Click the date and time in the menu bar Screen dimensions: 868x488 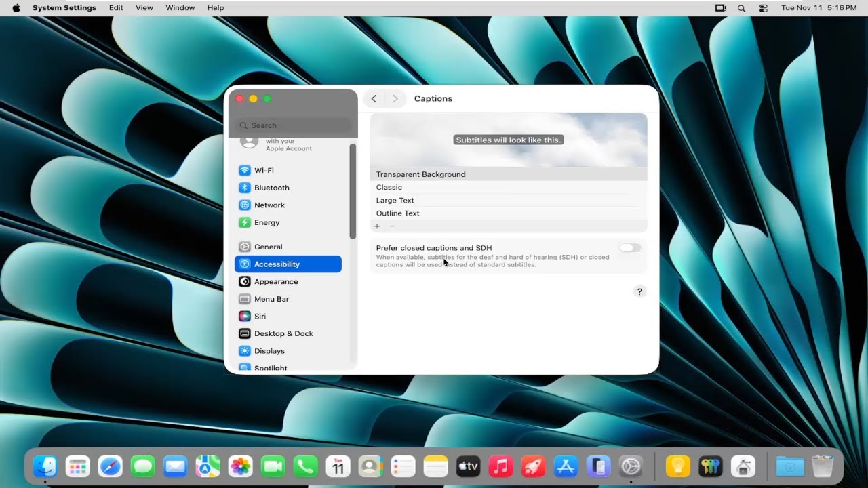click(x=818, y=7)
